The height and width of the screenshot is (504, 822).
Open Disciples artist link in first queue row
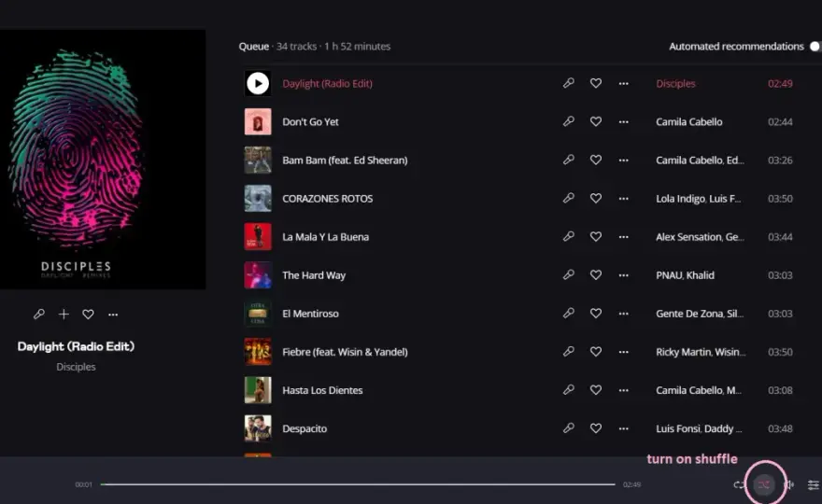(x=675, y=84)
